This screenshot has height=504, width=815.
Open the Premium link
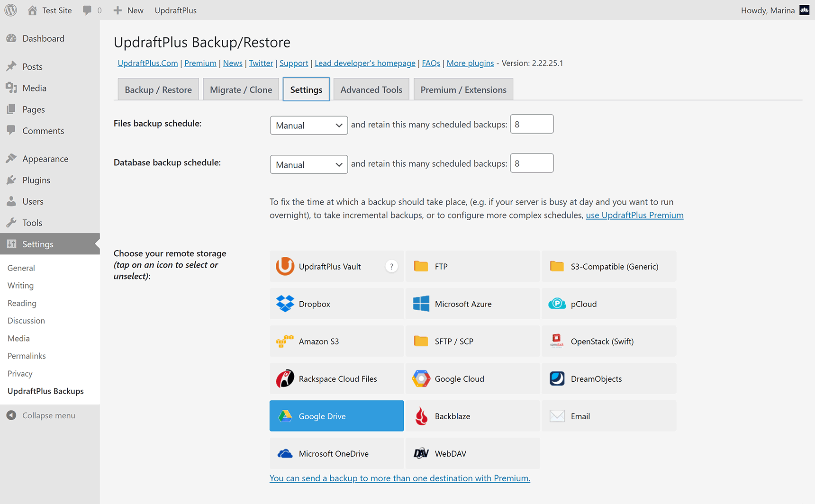click(x=200, y=63)
